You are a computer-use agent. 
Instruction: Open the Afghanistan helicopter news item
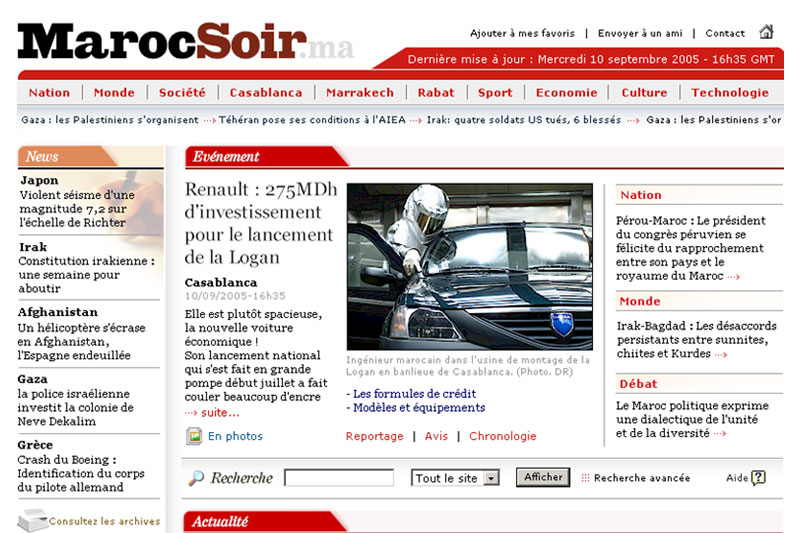click(x=81, y=334)
